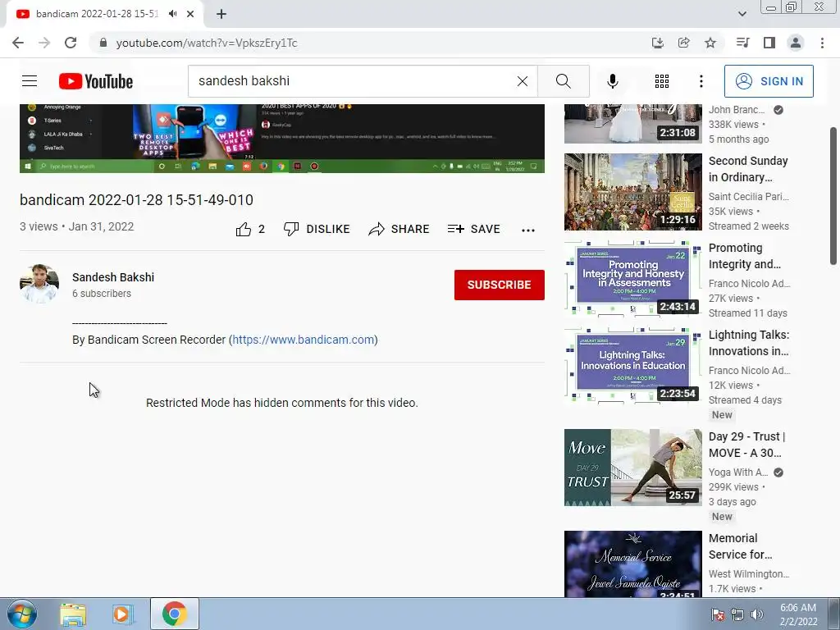Click the page vertical scrollbar thumb
This screenshot has width=840, height=630.
[833, 195]
